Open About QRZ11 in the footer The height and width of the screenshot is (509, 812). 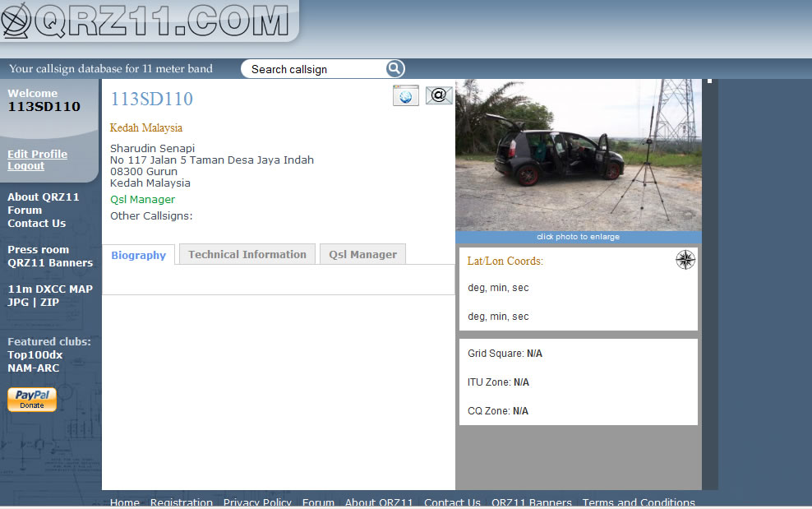[x=379, y=502]
